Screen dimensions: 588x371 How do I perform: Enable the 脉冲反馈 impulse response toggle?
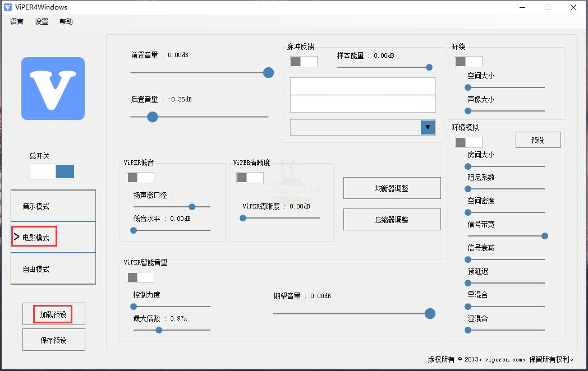(303, 62)
